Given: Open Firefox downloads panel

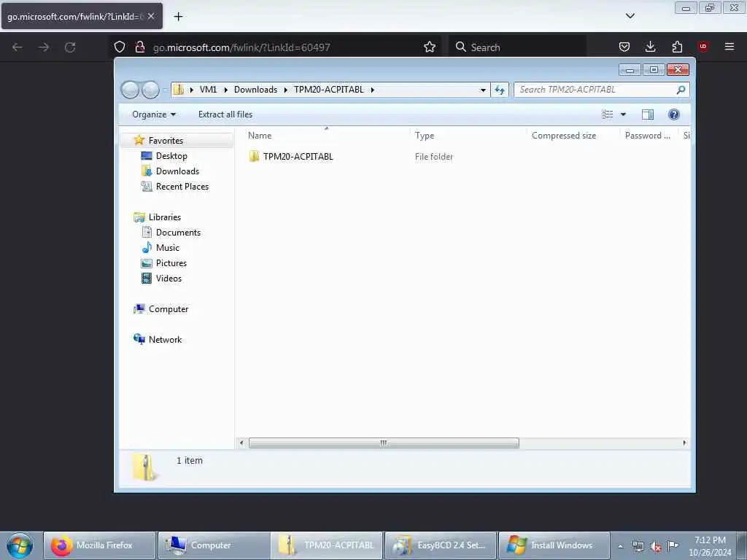Looking at the screenshot, I should 650,47.
